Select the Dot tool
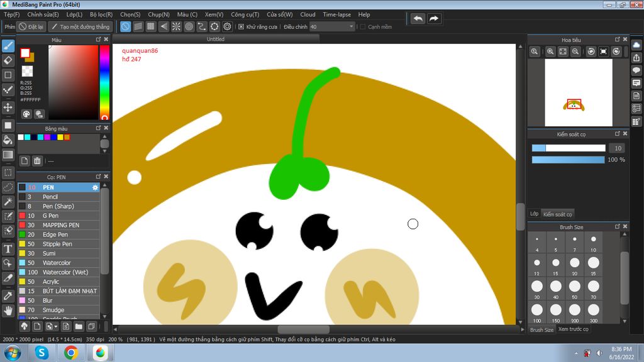Viewport: 644px width, 362px height. click(8, 90)
